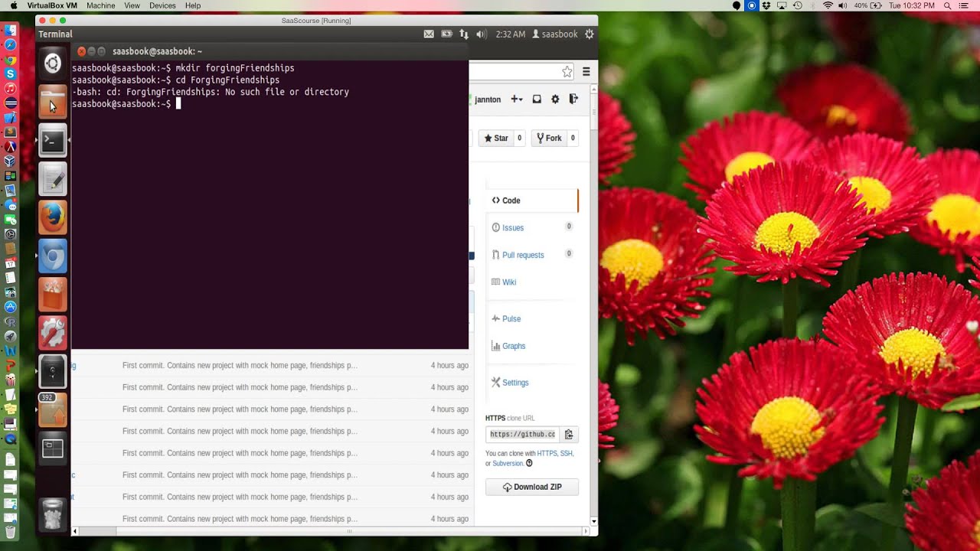This screenshot has height=551, width=980.
Task: Click the Subversion clone link
Action: [508, 464]
